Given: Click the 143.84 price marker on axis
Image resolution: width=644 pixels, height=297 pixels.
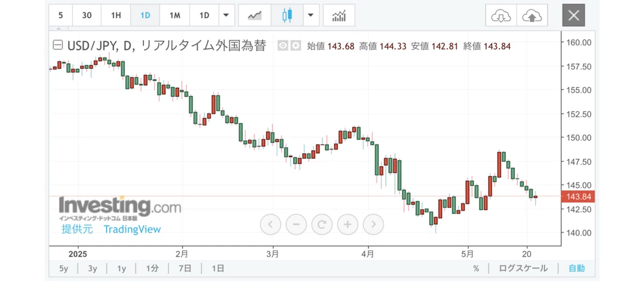Looking at the screenshot, I should (578, 197).
